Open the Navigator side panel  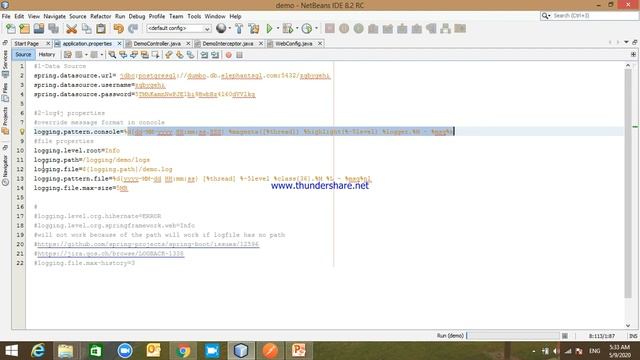pyautogui.click(x=5, y=171)
